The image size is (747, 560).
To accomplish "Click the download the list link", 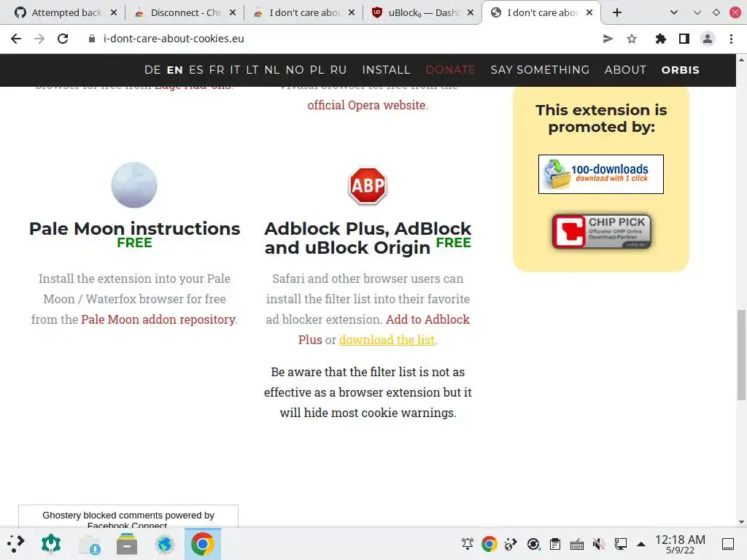I will [387, 340].
